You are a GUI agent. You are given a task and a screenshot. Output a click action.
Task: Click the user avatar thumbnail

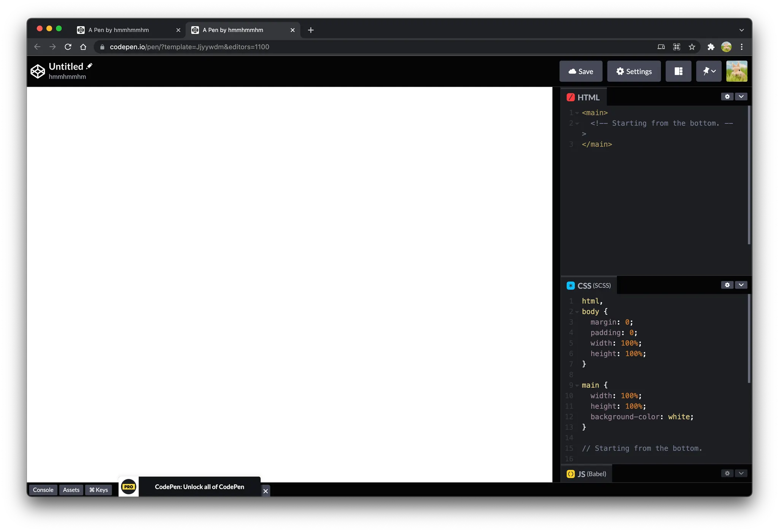point(736,71)
